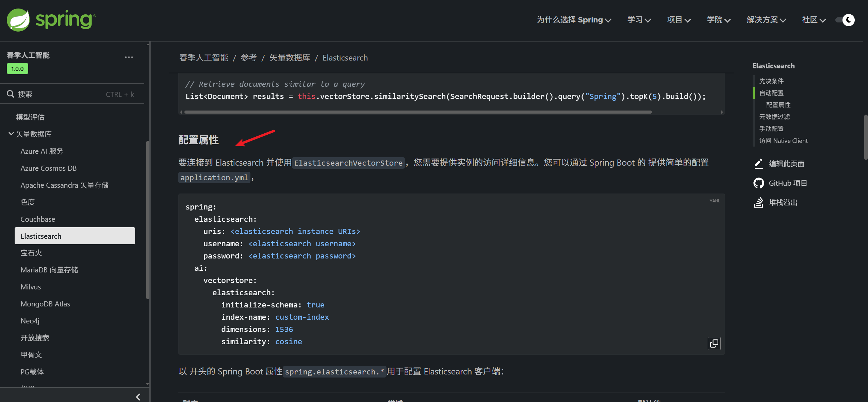The height and width of the screenshot is (402, 868).
Task: Click the 编辑此页面 pencil icon
Action: (x=758, y=164)
